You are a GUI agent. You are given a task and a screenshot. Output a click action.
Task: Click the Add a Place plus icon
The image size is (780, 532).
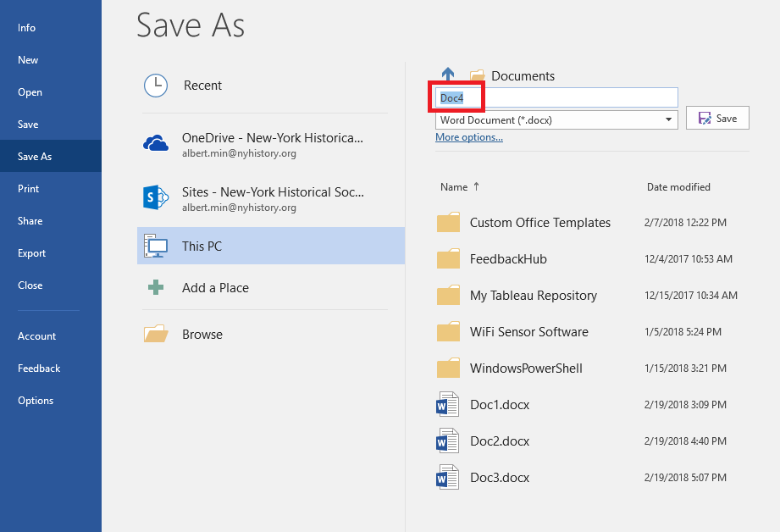[156, 288]
